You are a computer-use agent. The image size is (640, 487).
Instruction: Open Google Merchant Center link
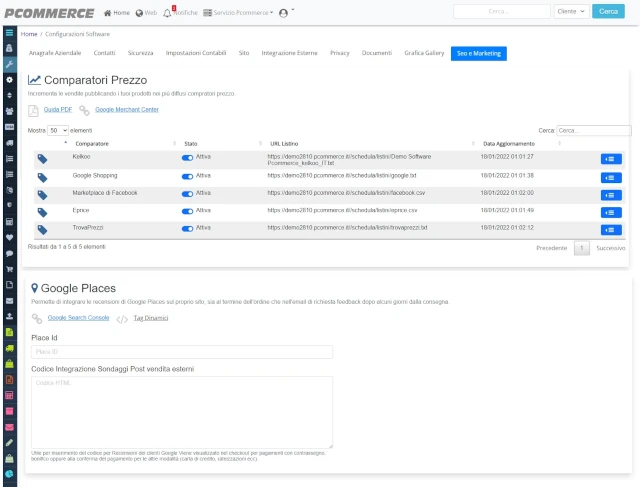pyautogui.click(x=127, y=109)
